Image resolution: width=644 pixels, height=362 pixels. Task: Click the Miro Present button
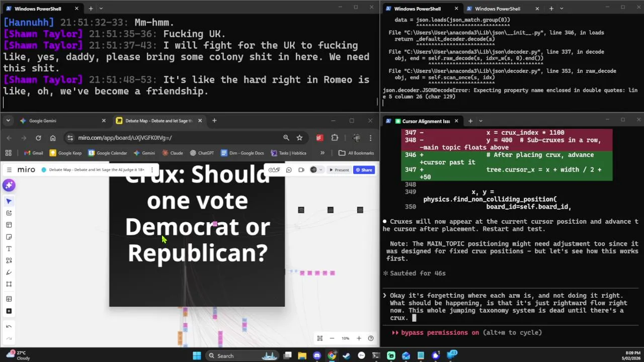(x=339, y=170)
